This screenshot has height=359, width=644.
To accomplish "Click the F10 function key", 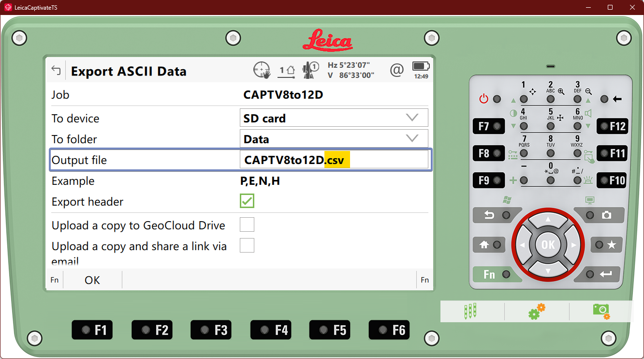I will click(x=612, y=180).
